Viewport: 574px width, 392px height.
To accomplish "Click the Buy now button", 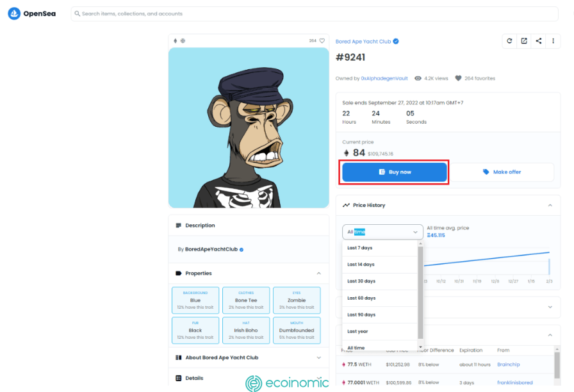I will pyautogui.click(x=395, y=172).
